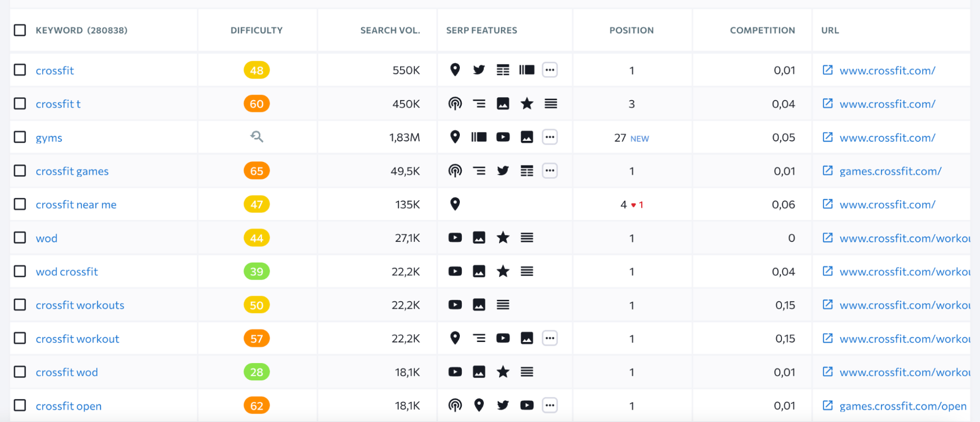
Task: Open external link icon for crossfit games URL
Action: (x=828, y=171)
